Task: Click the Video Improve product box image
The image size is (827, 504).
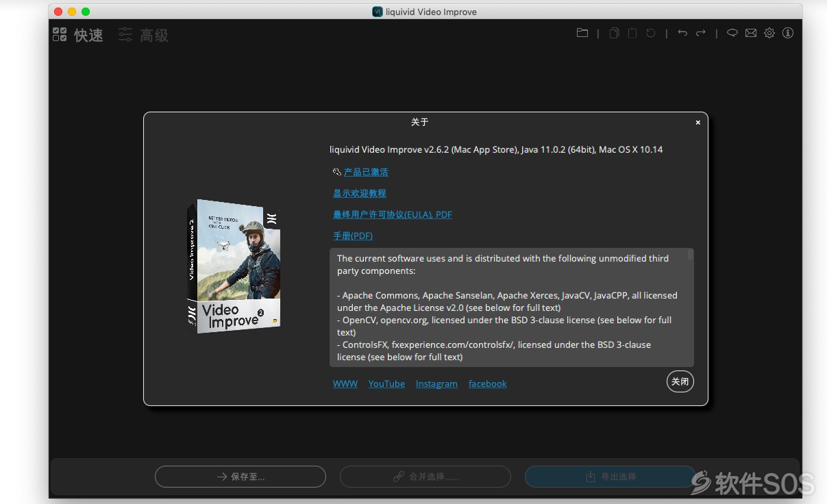Action: click(234, 266)
